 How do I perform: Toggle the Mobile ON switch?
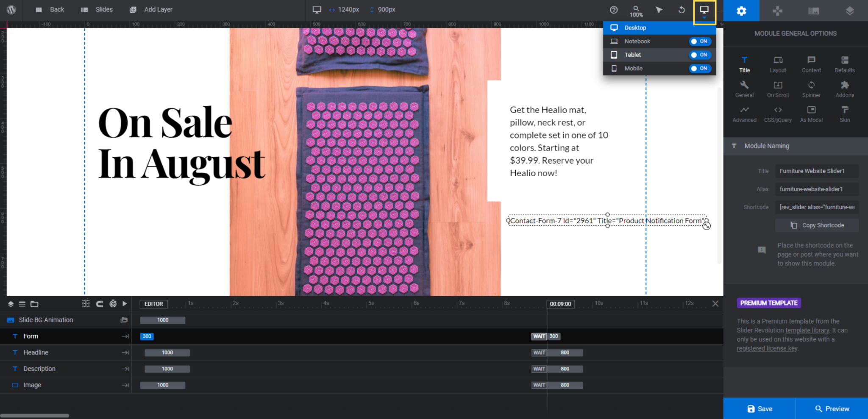(x=700, y=69)
